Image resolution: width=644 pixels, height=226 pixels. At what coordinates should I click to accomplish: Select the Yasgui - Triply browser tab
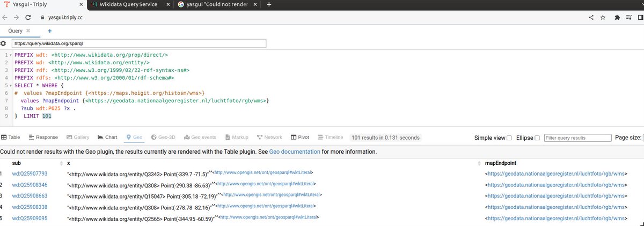43,4
